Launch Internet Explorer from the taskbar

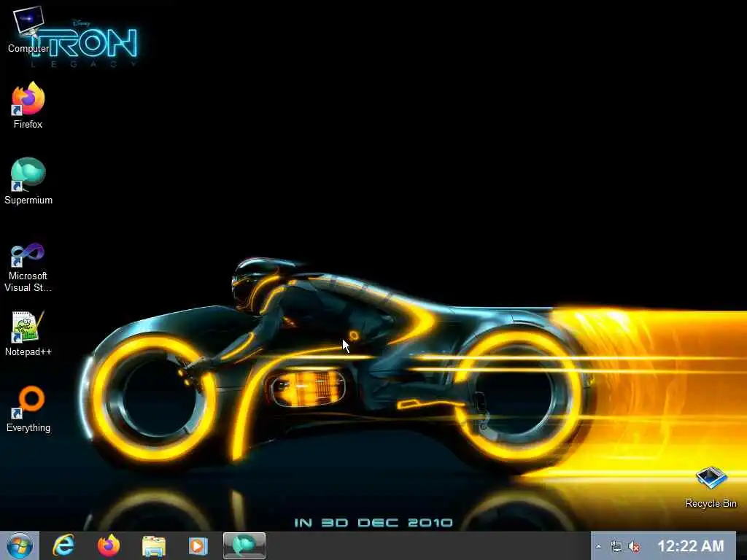[x=64, y=545]
